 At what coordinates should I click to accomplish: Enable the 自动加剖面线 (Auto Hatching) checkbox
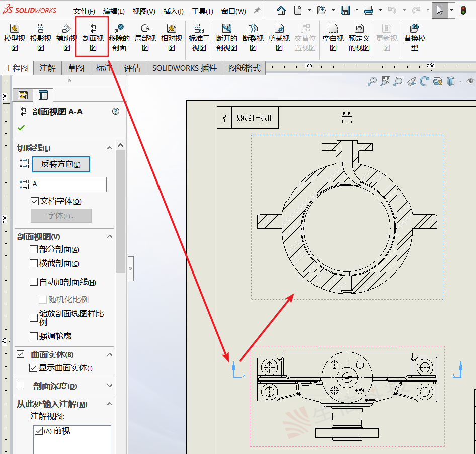33,282
